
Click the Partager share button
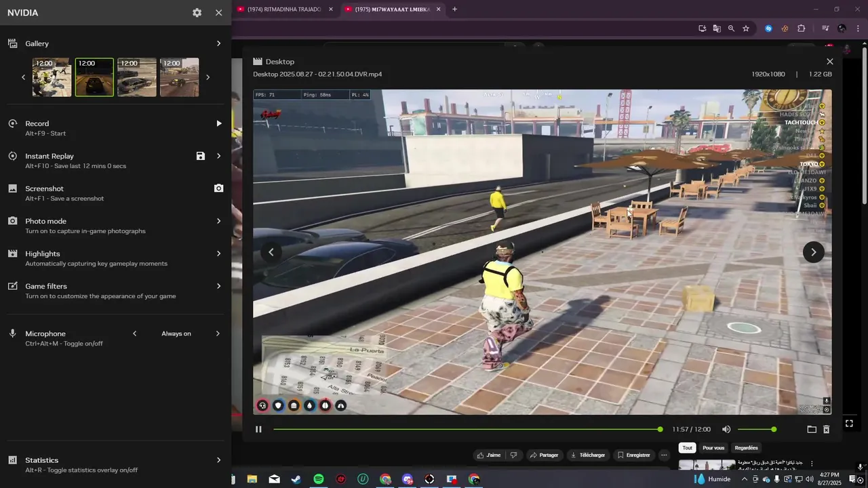click(544, 455)
